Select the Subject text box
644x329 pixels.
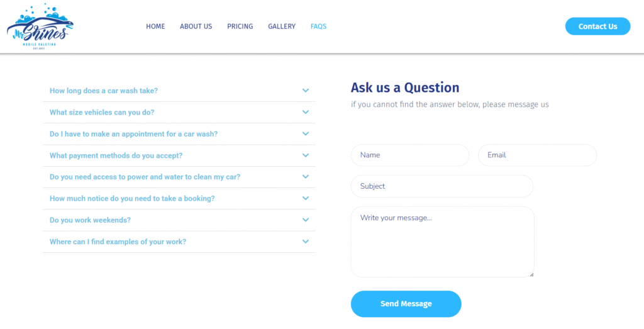click(441, 186)
